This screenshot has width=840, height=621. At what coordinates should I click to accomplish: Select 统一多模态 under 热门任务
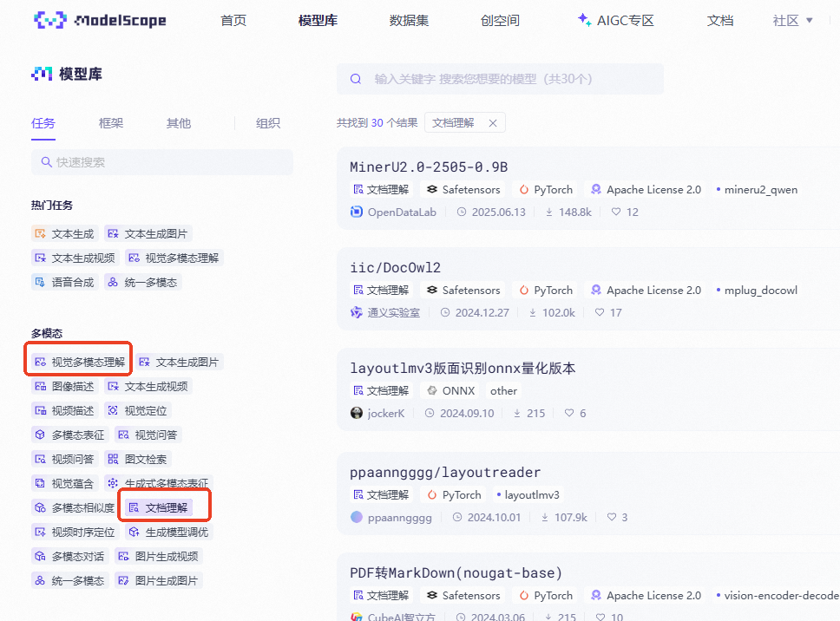pyautogui.click(x=143, y=282)
